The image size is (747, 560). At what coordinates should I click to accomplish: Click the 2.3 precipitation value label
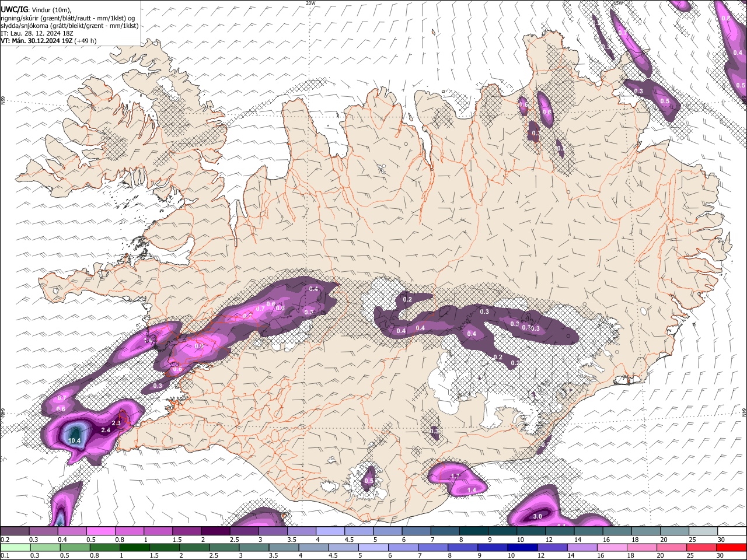pos(116,423)
